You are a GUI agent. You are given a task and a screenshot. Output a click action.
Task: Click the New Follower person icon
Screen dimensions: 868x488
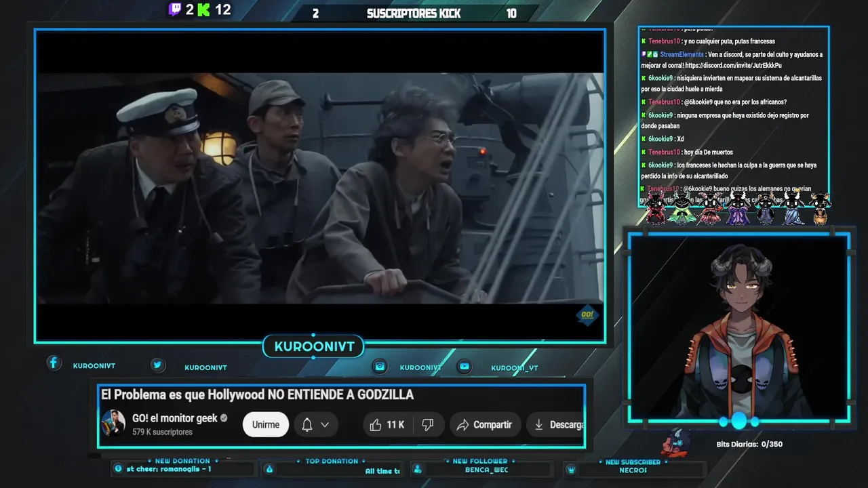click(418, 469)
